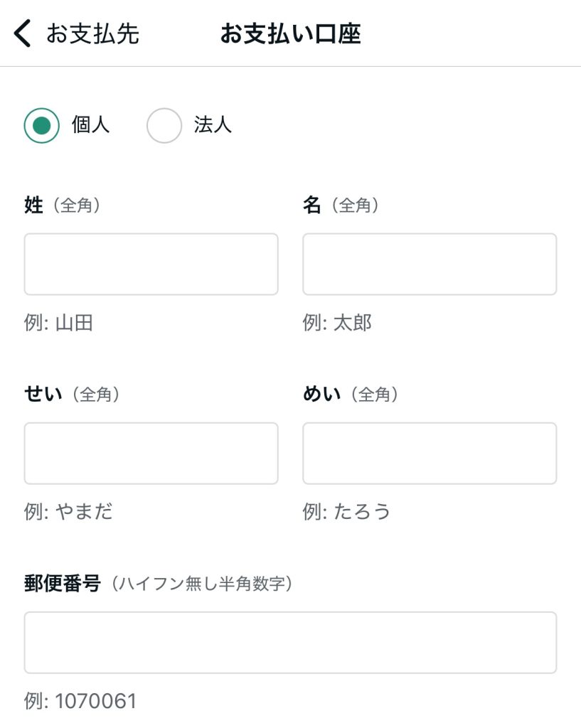Choose the 法人 label text

click(213, 125)
